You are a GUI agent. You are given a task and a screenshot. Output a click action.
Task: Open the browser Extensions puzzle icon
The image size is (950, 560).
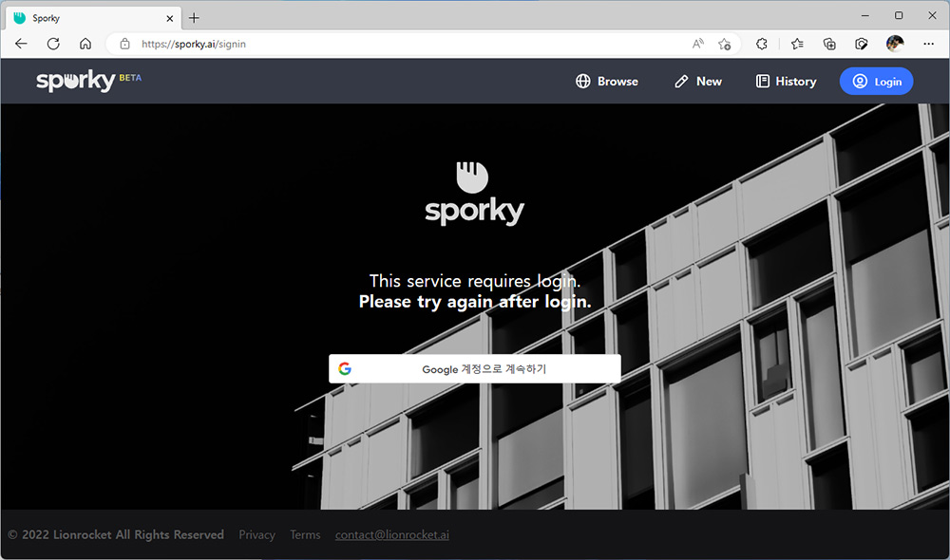coord(762,44)
